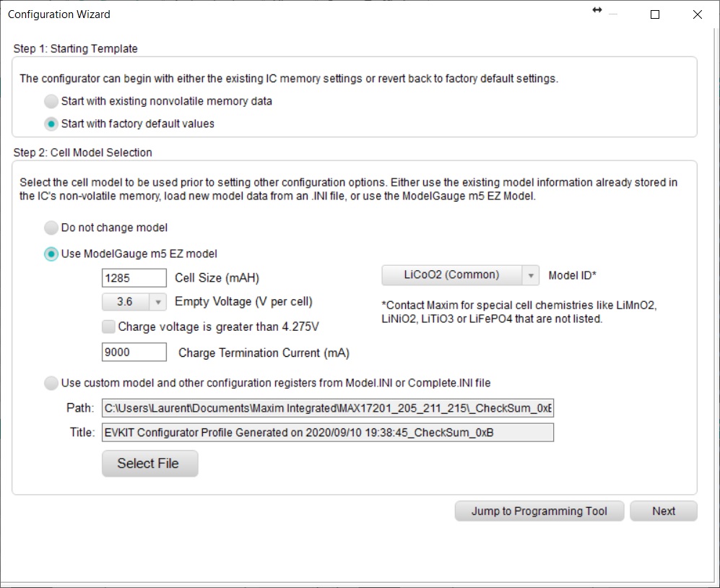Select 'Start with factory default values' option
720x588 pixels.
(51, 124)
